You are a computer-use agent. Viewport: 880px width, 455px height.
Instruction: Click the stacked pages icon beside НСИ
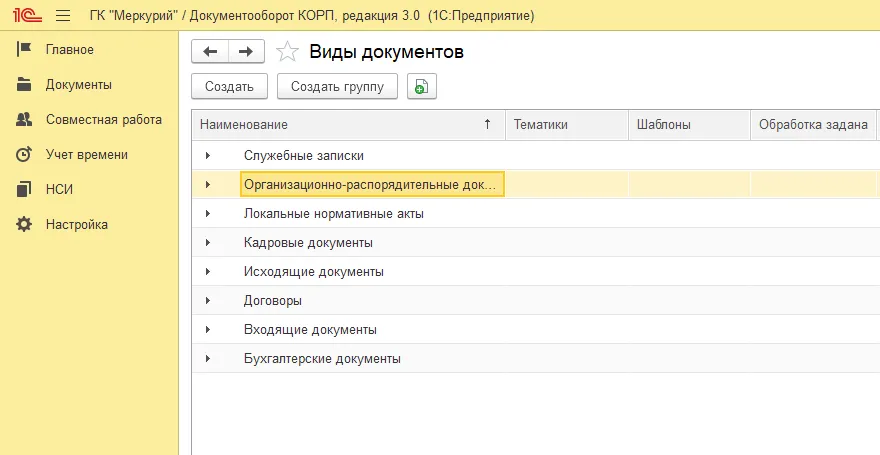[x=24, y=189]
